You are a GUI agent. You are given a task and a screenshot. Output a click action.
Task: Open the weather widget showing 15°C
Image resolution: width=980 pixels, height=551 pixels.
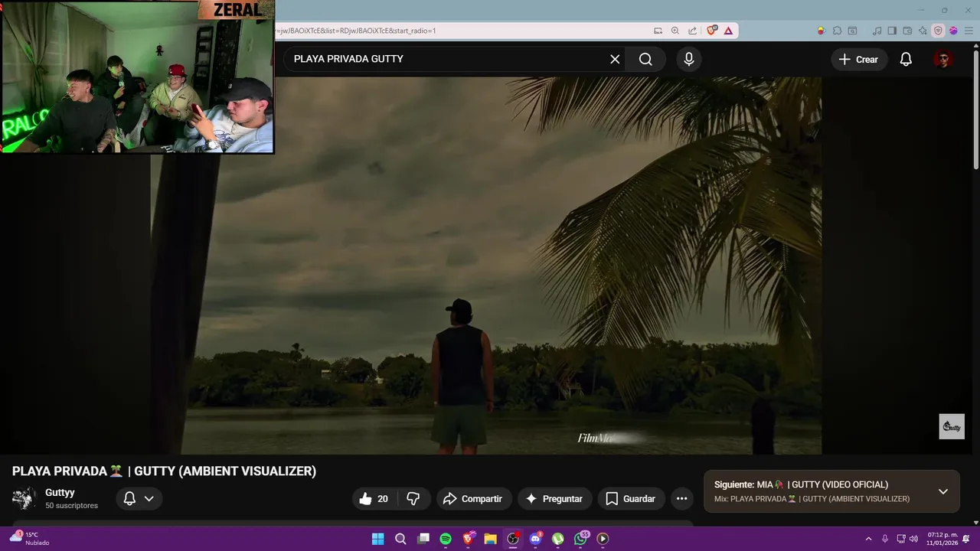(x=31, y=539)
